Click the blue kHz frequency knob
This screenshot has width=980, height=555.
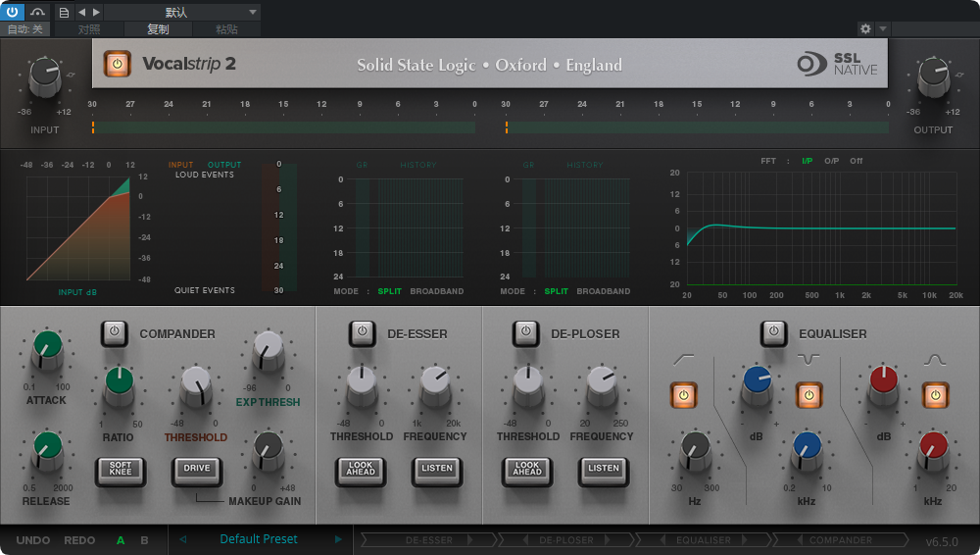[x=807, y=450]
